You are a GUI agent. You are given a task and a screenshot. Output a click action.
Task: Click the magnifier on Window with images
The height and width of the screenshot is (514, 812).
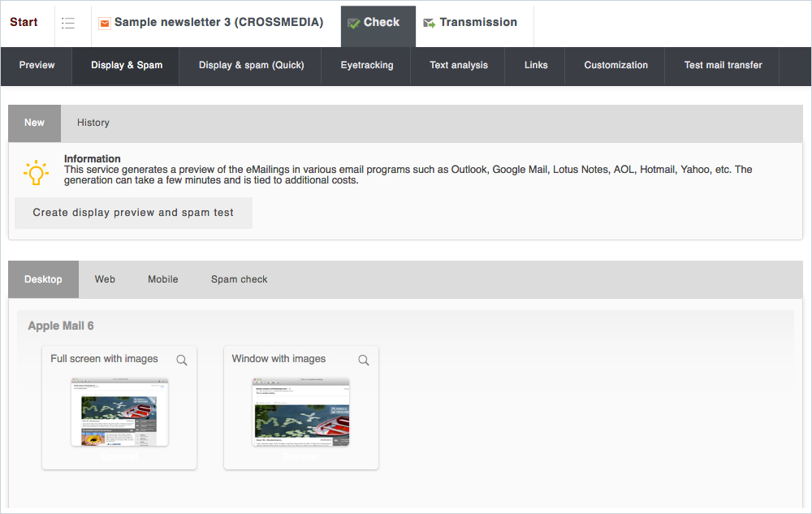point(364,360)
